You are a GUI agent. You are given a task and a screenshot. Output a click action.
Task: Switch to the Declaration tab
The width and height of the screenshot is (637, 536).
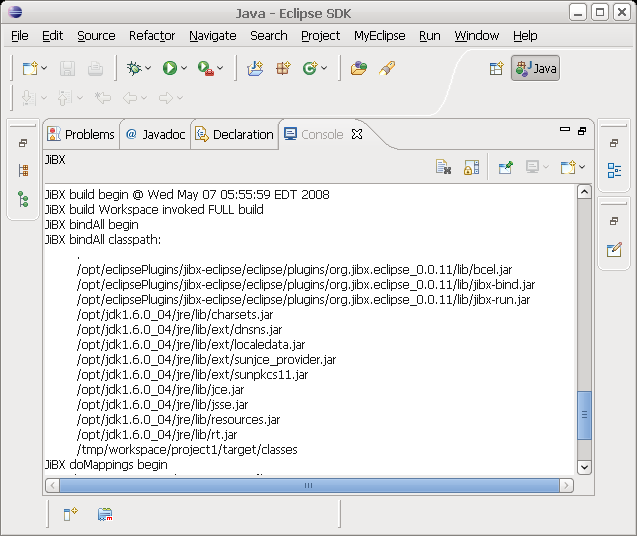pyautogui.click(x=234, y=134)
